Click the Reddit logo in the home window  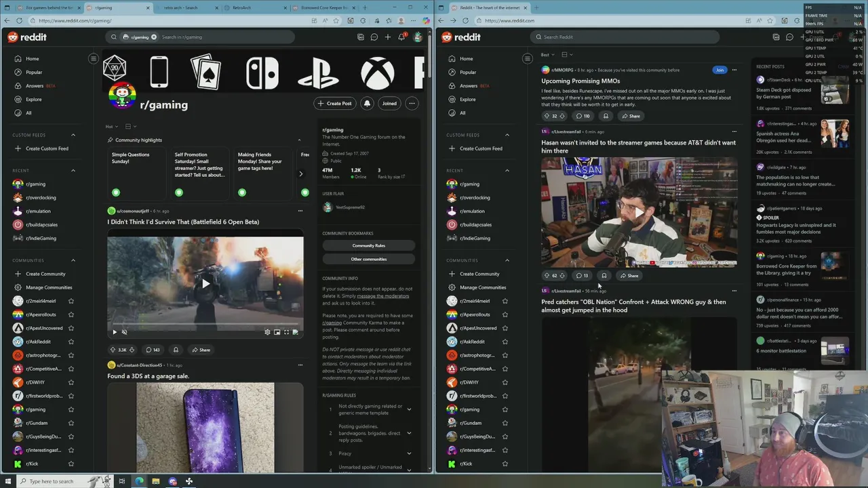pos(461,37)
